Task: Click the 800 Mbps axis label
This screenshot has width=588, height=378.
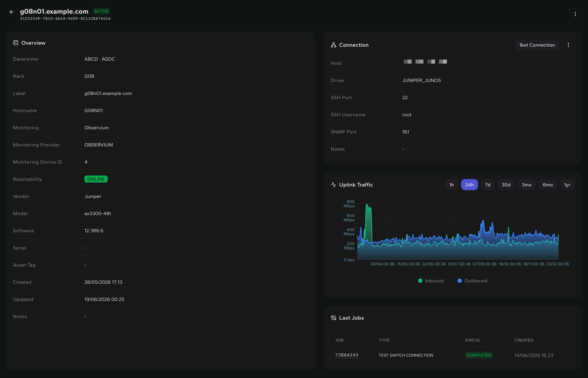Action: tap(349, 204)
